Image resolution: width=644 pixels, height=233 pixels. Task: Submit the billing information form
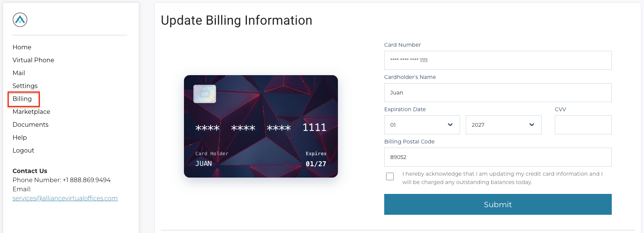click(x=498, y=205)
